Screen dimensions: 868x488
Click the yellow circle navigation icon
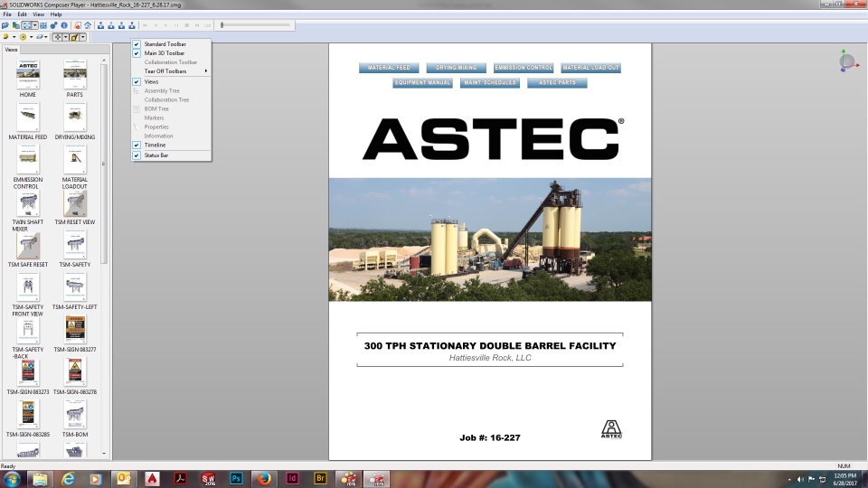tap(23, 36)
